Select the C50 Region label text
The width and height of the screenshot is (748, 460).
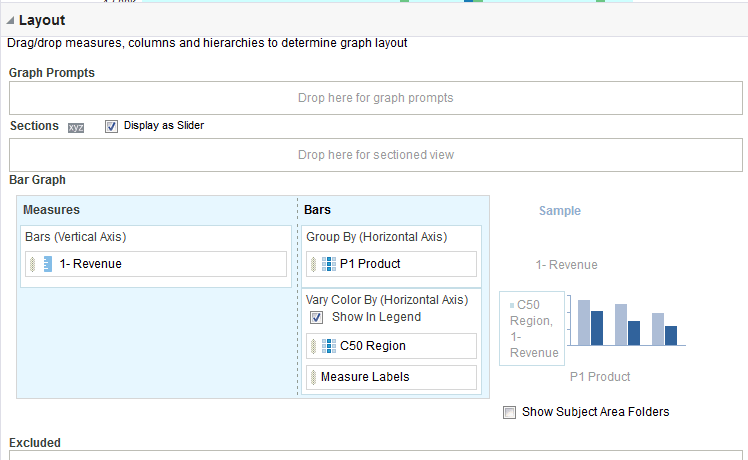372,346
